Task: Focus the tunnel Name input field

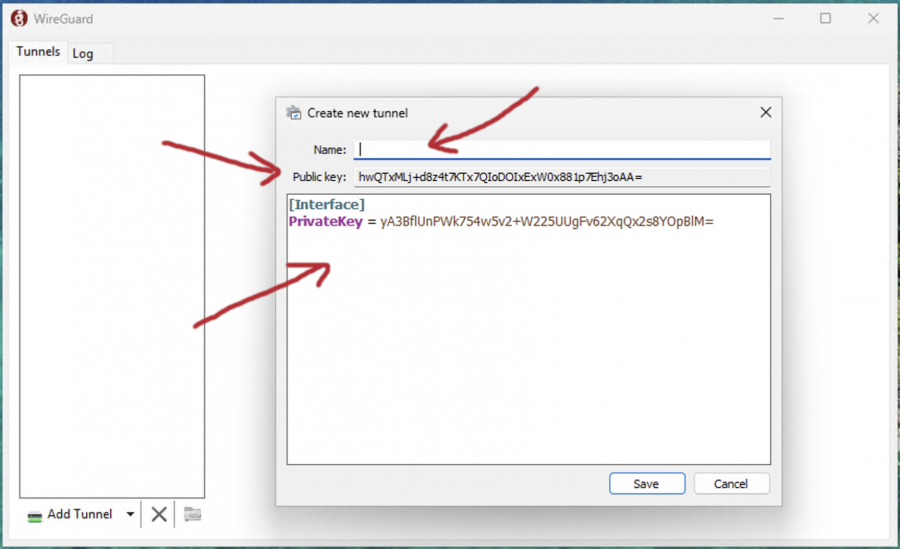Action: pyautogui.click(x=562, y=149)
